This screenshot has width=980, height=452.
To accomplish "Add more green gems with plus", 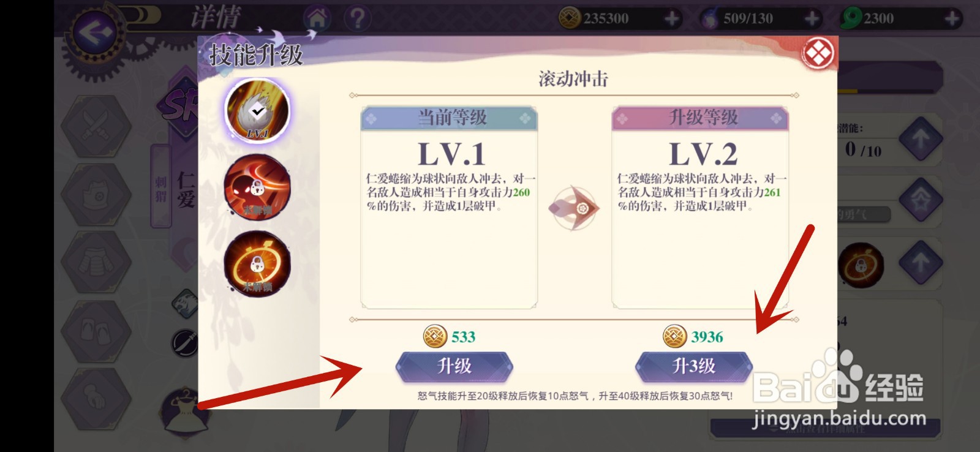I will (952, 18).
